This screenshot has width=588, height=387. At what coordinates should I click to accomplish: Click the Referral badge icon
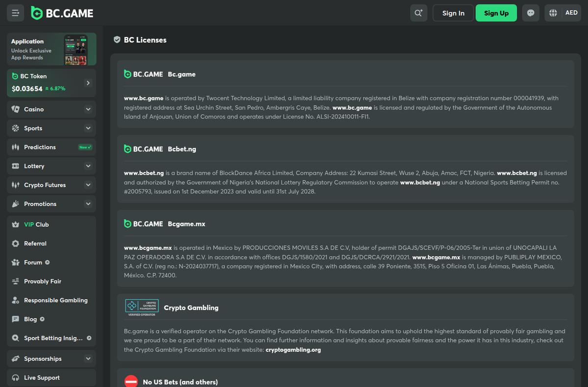(15, 243)
